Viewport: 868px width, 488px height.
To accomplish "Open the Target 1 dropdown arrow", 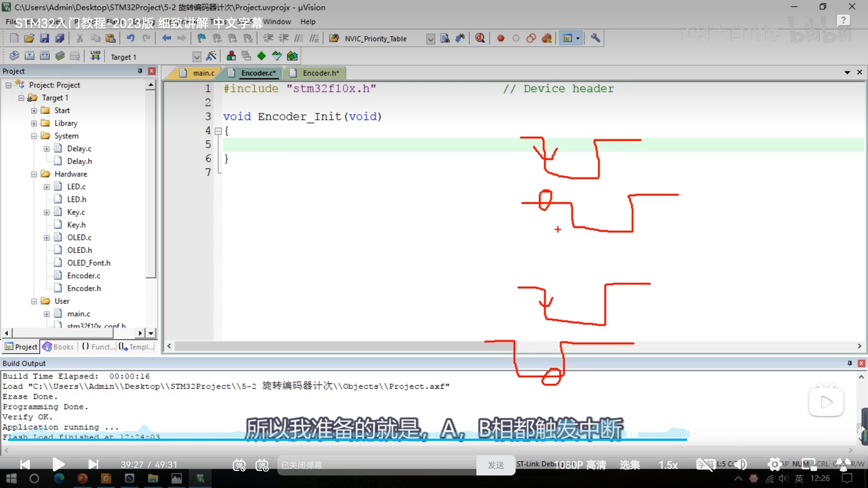I will click(x=197, y=57).
